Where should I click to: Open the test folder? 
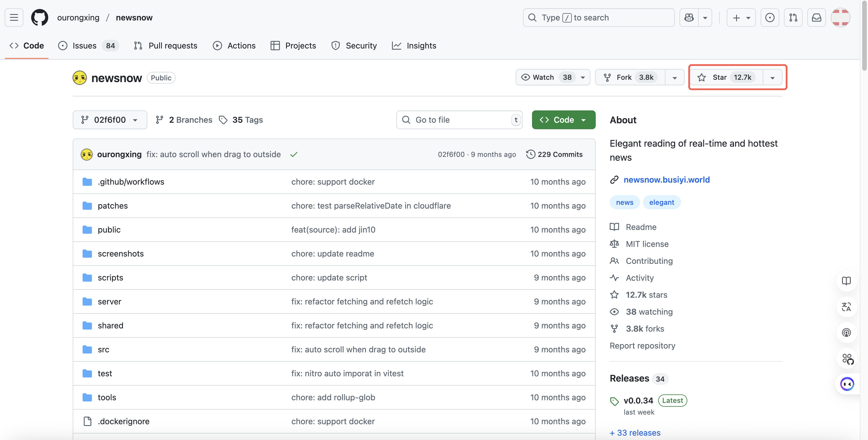(105, 373)
